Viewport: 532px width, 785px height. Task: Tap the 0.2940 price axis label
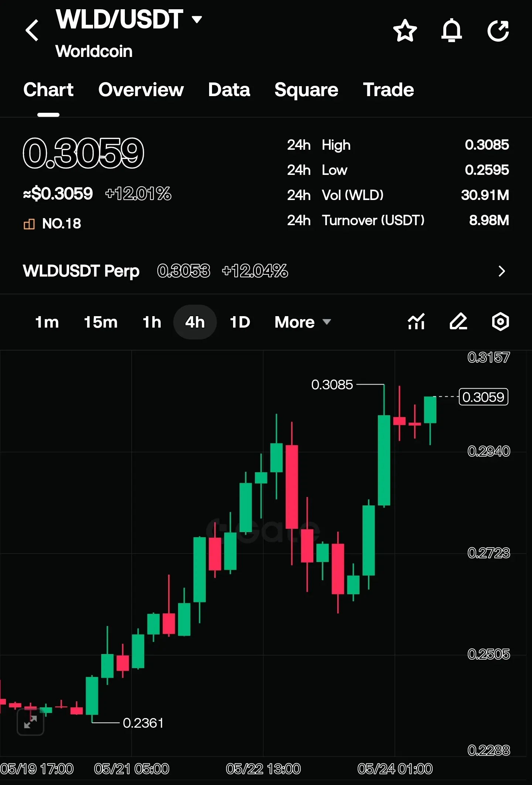point(489,451)
